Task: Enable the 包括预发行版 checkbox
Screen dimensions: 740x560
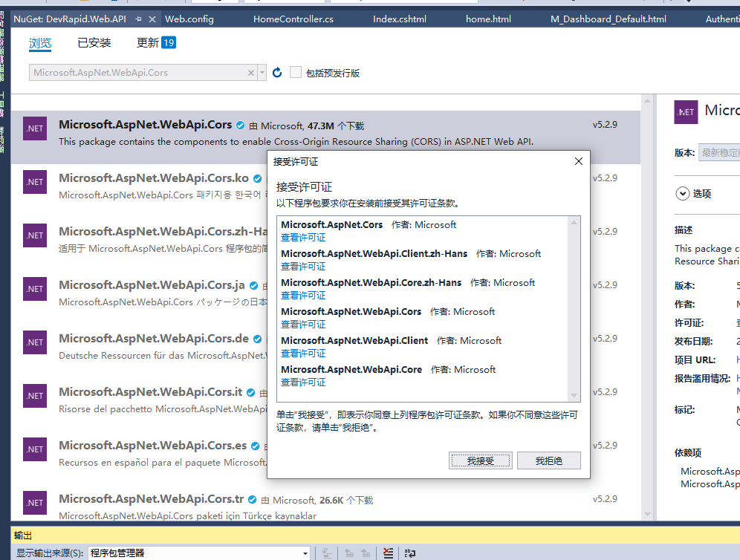Action: click(296, 72)
